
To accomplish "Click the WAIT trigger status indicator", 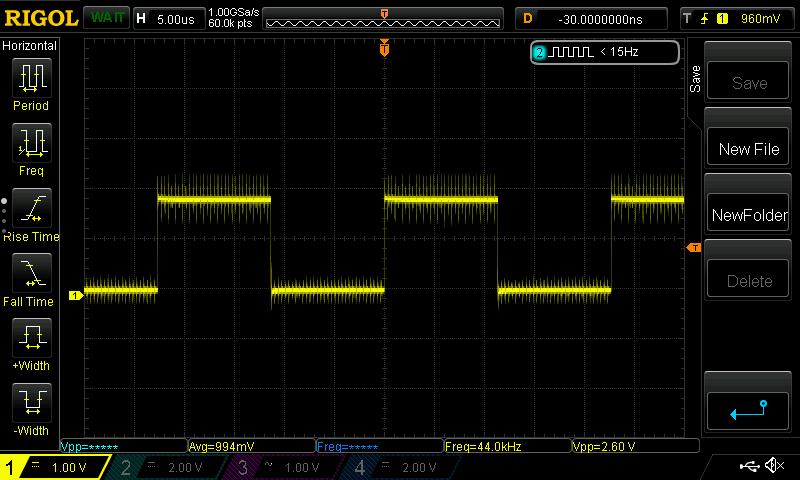I will (x=107, y=18).
